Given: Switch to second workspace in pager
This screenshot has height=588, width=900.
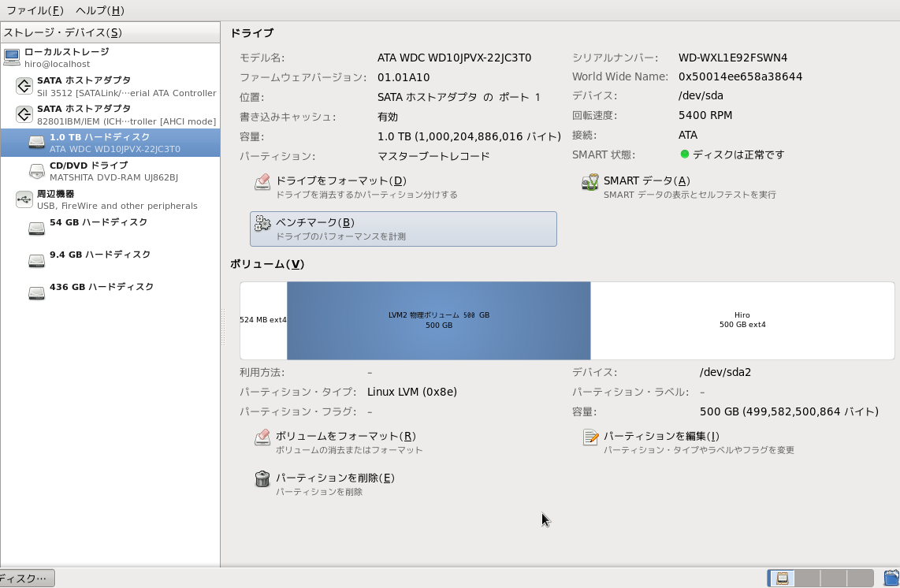Looking at the screenshot, I should coord(808,578).
